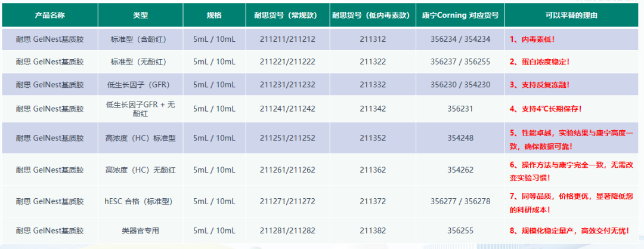Image resolution: width=644 pixels, height=249 pixels.
Task: Select the 高浓度（HC）标准型 cell
Action: coord(141,139)
